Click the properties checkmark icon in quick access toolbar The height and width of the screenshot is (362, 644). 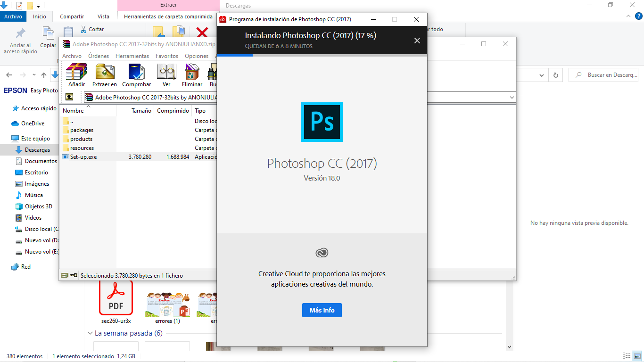(x=19, y=6)
